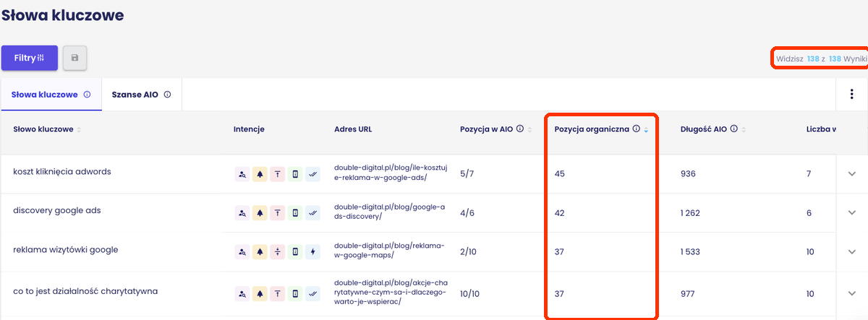Click green phone intent icon for discovery google ads
This screenshot has height=320, width=868.
[295, 213]
